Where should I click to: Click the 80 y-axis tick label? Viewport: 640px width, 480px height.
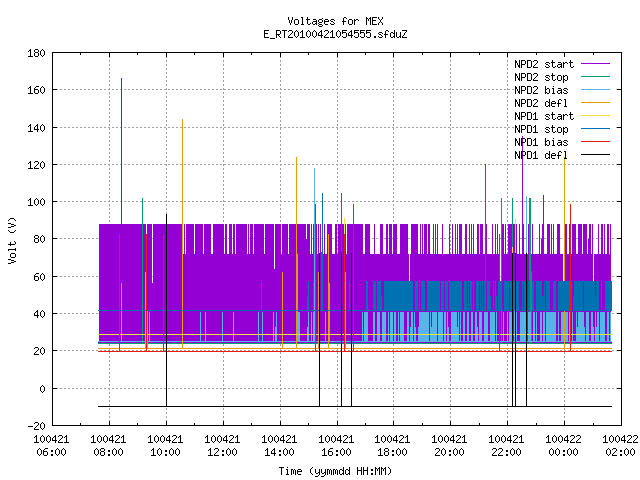[x=39, y=239]
